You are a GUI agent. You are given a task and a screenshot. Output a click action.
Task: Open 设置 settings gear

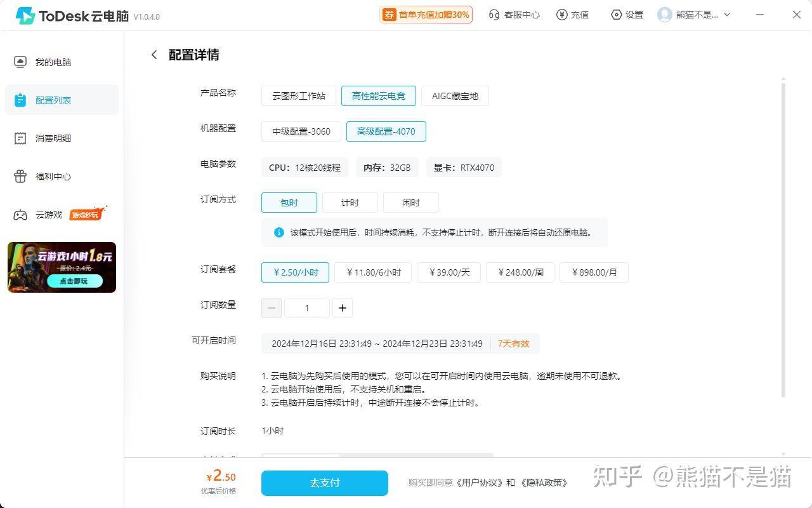[x=627, y=15]
